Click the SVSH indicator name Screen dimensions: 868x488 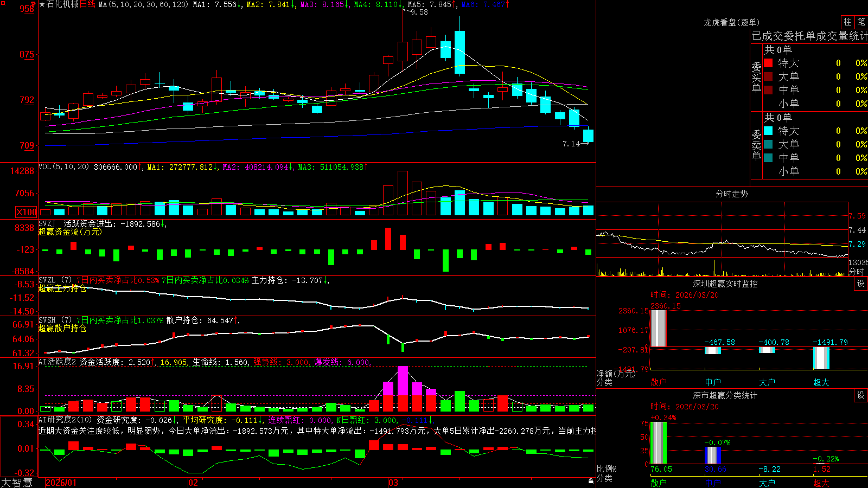(x=47, y=320)
